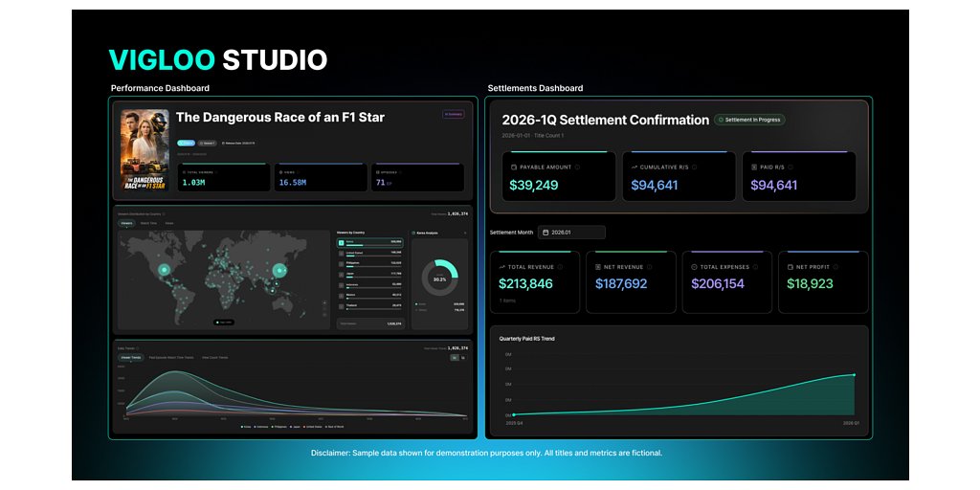Select second range toggle in Daily Trends
The image size is (980, 490).
[x=463, y=358]
